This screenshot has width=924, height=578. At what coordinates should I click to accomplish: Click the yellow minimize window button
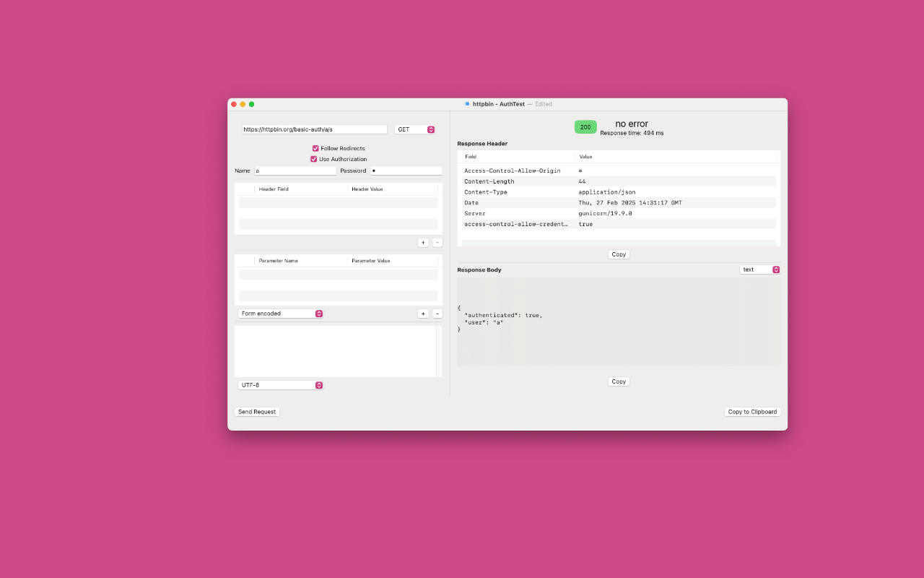[x=243, y=104]
